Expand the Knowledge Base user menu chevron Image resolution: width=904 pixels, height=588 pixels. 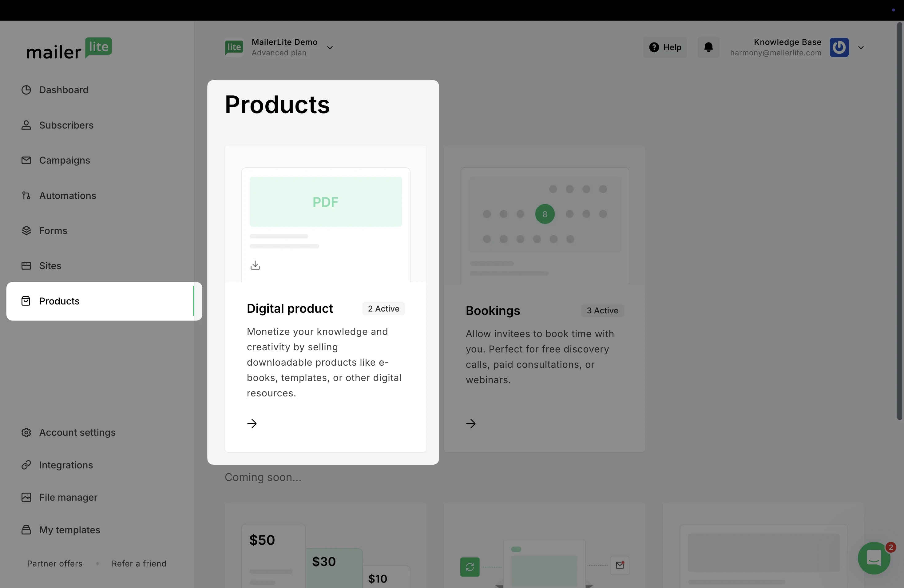pos(861,47)
